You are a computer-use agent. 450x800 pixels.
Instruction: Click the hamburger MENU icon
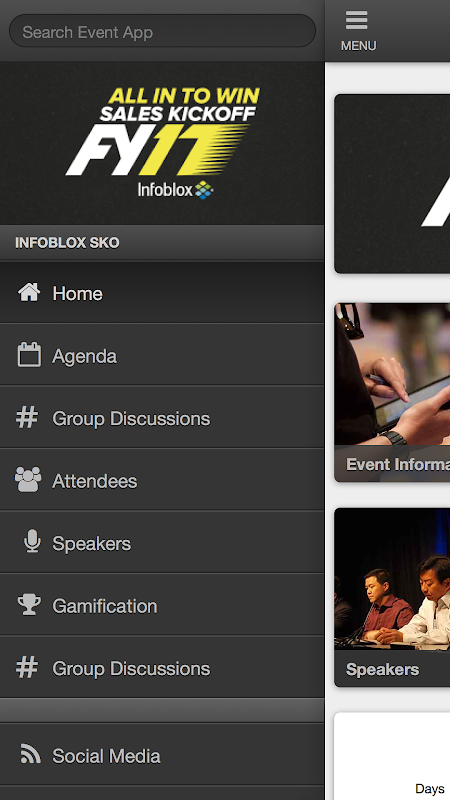(x=357, y=21)
